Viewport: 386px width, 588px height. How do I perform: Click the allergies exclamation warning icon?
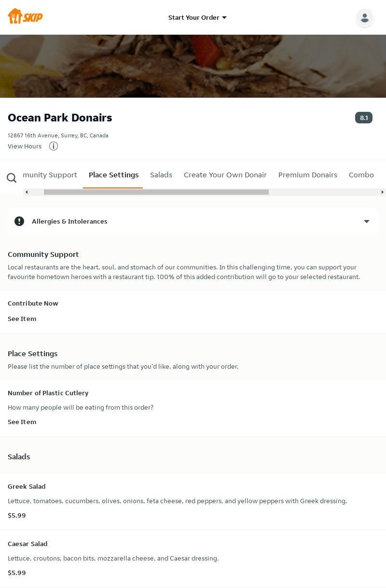19,221
